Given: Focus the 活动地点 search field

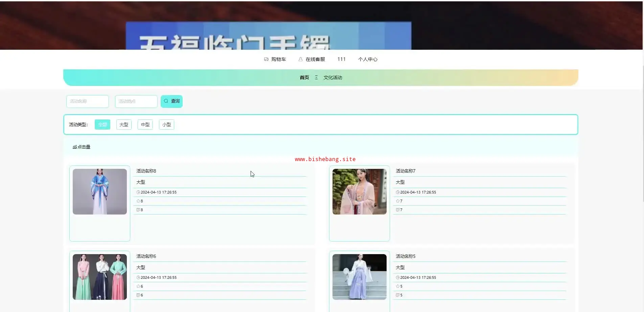Looking at the screenshot, I should 136,101.
